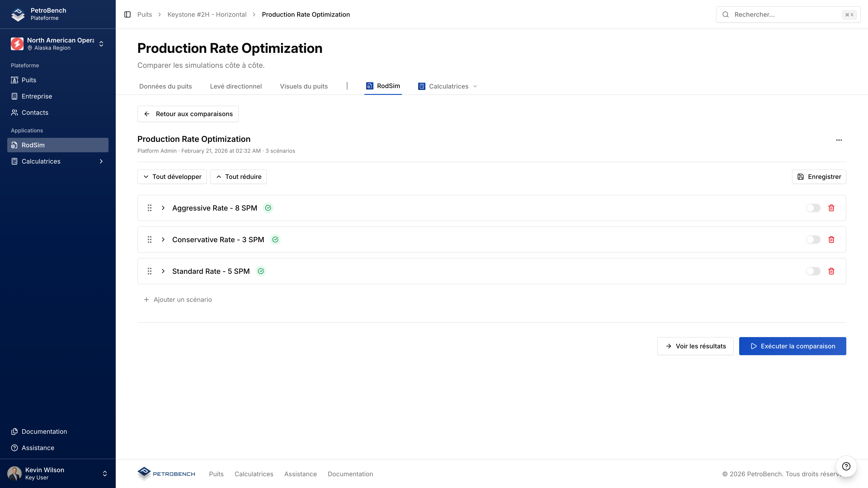Click Exécuter la comparaison button
868x488 pixels.
(792, 346)
